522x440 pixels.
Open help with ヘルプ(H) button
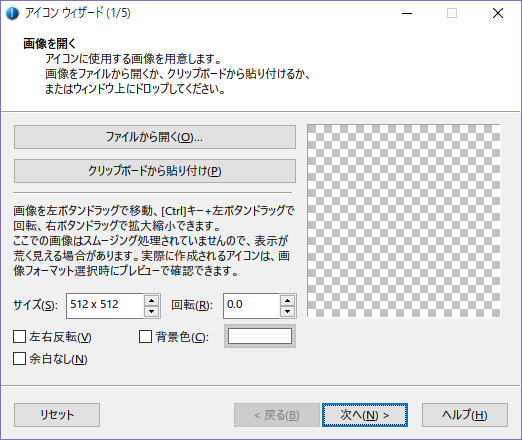pyautogui.click(x=465, y=415)
